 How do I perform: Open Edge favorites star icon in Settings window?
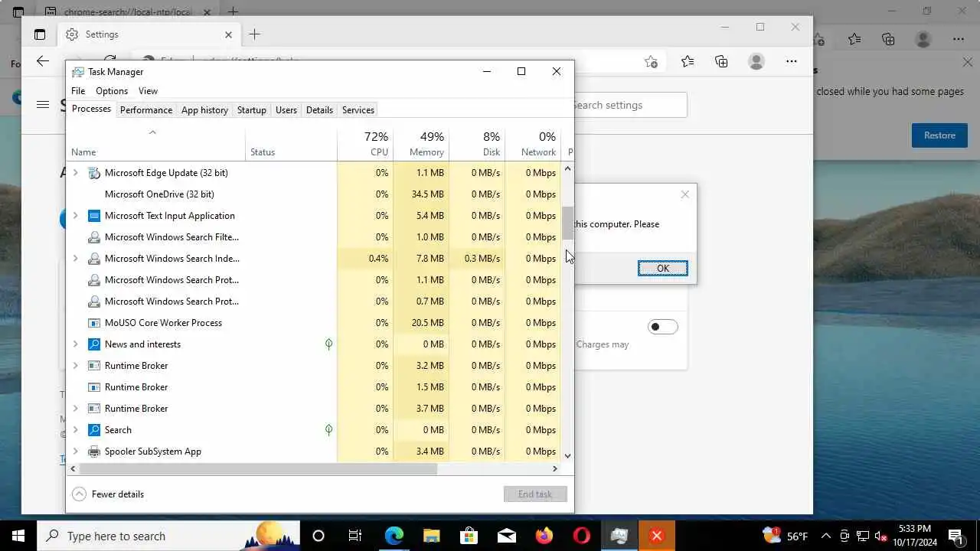pyautogui.click(x=688, y=61)
